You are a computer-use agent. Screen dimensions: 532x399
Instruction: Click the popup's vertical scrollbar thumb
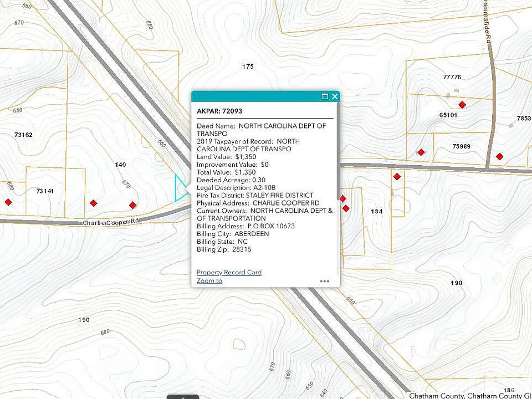click(x=338, y=151)
